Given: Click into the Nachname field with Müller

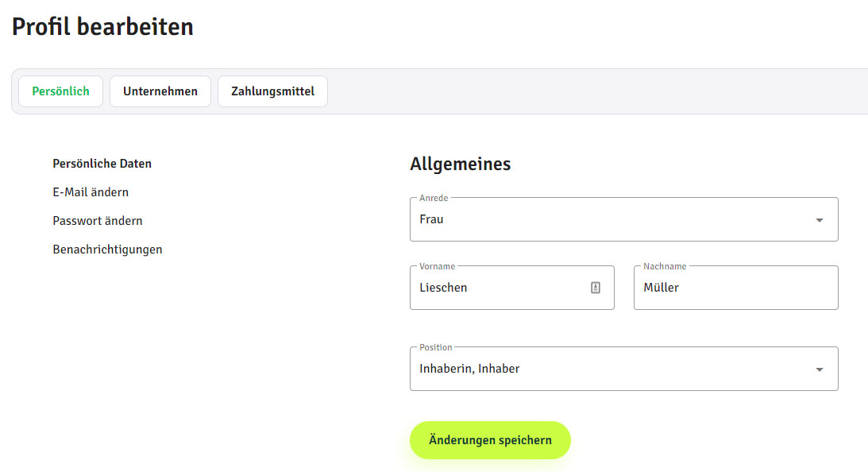Looking at the screenshot, I should coord(735,288).
